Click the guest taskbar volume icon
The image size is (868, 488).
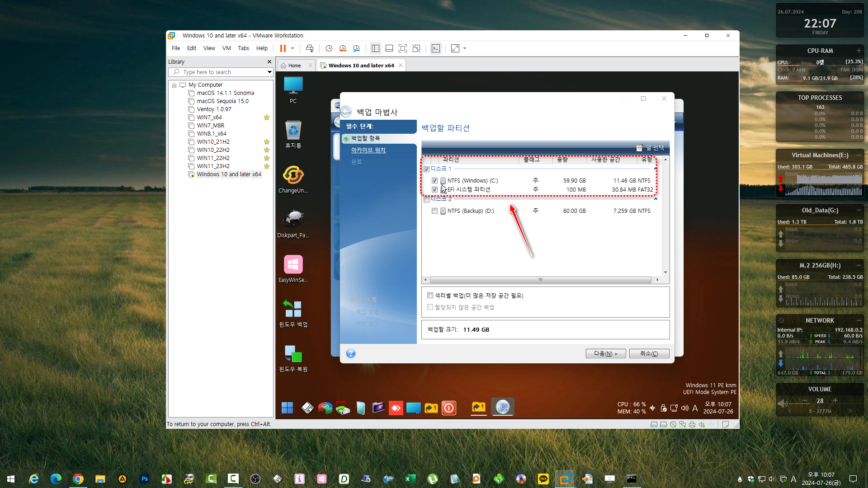685,408
